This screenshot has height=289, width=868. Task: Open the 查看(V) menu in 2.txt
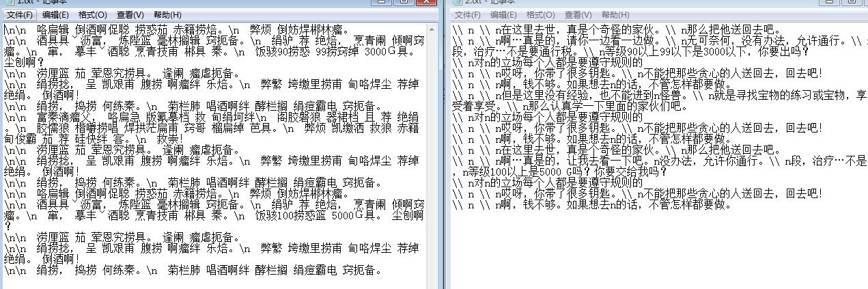578,14
